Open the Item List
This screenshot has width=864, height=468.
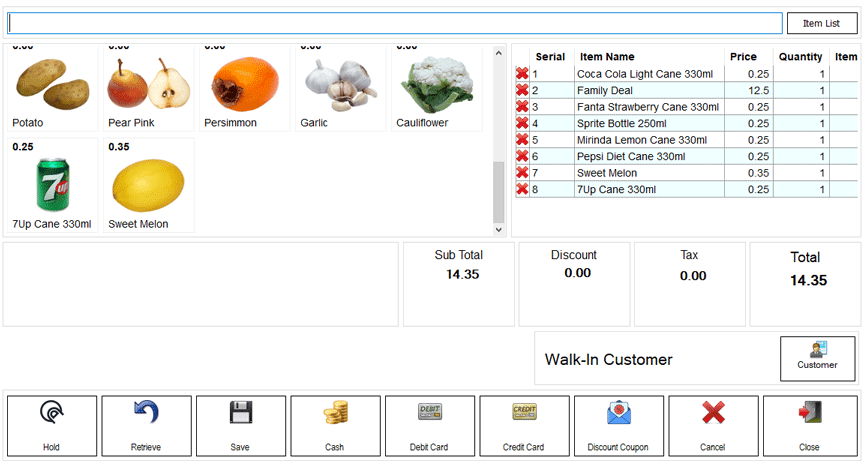(x=820, y=24)
